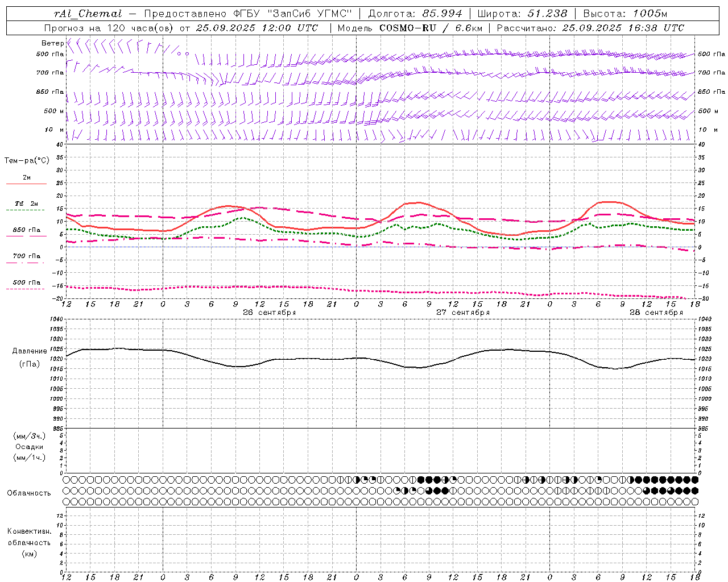This screenshot has width=728, height=582.
Task: Click the final '18' hour tick on bottom axis
Action: pyautogui.click(x=695, y=577)
